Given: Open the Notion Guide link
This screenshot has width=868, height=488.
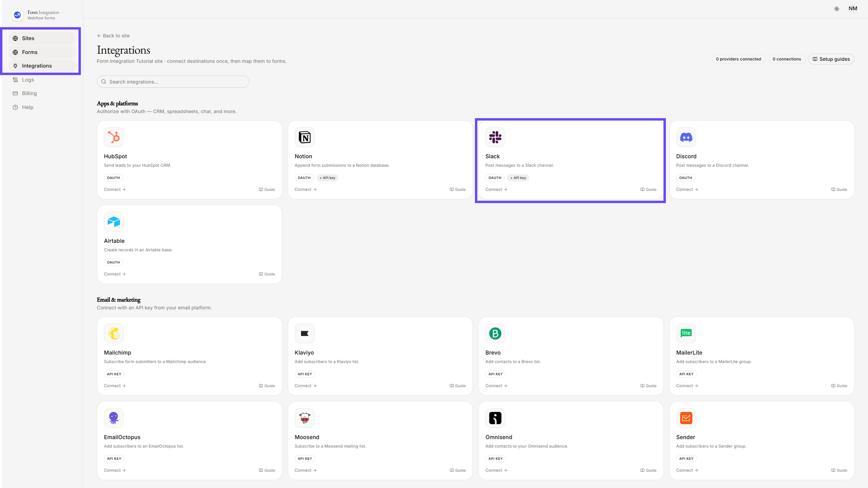Looking at the screenshot, I should [458, 189].
